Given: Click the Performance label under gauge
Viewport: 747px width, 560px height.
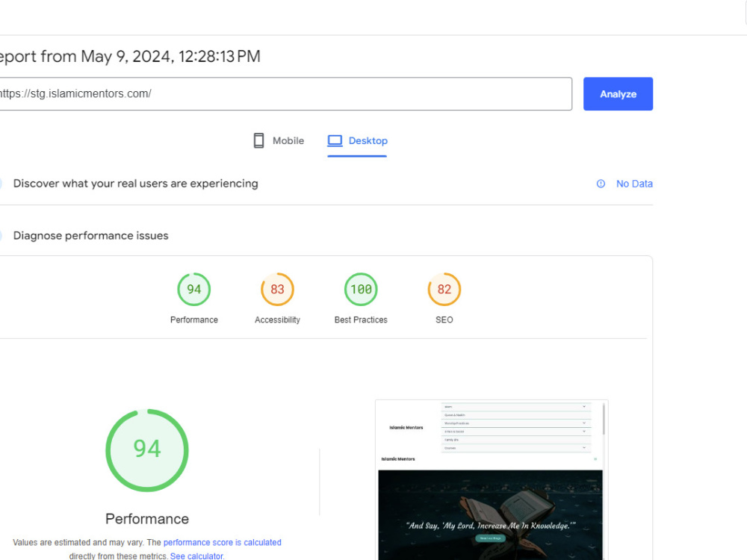Looking at the screenshot, I should [x=194, y=320].
